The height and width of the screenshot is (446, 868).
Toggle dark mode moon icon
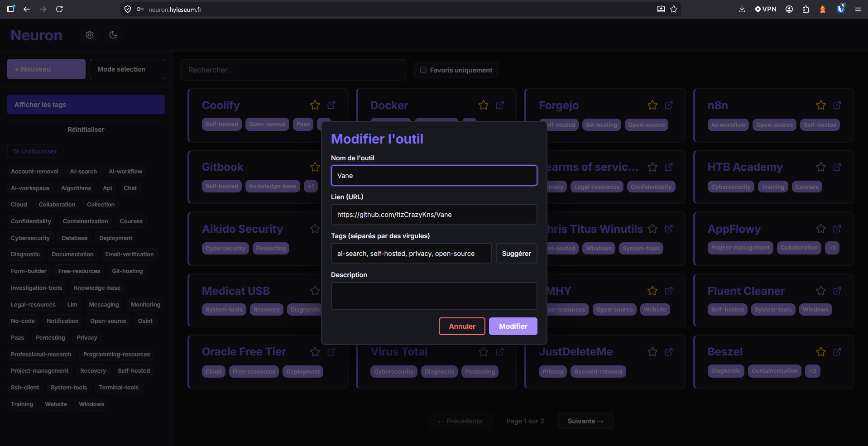point(113,35)
